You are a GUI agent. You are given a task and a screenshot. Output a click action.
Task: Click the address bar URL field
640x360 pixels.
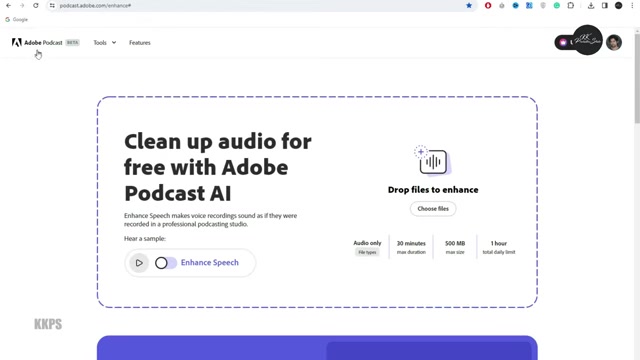point(261,6)
